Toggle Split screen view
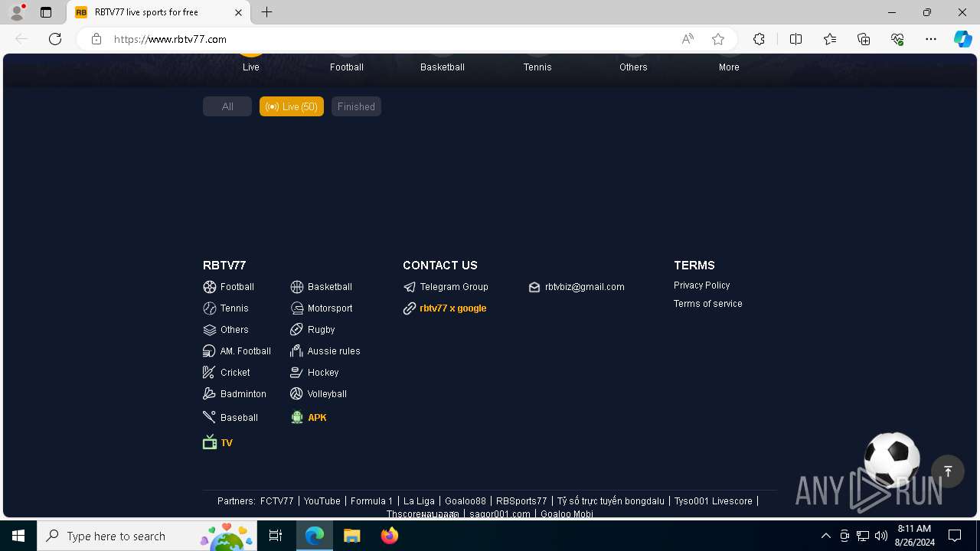 coord(795,39)
